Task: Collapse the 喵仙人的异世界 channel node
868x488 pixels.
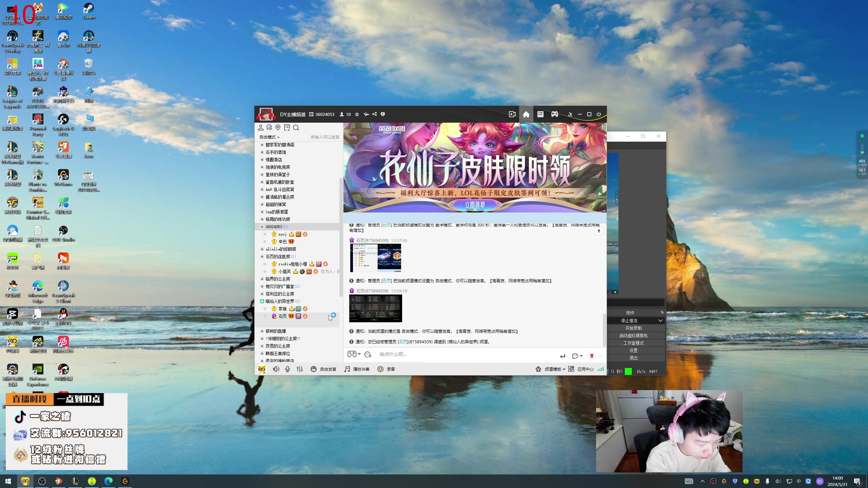Action: [262, 301]
